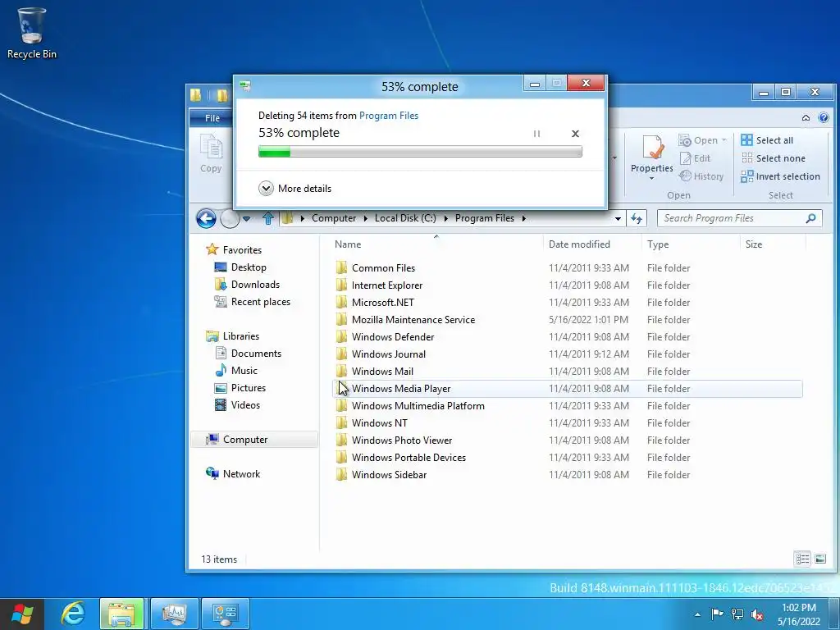This screenshot has width=840, height=630.
Task: Click the delete progress bar
Action: point(420,152)
